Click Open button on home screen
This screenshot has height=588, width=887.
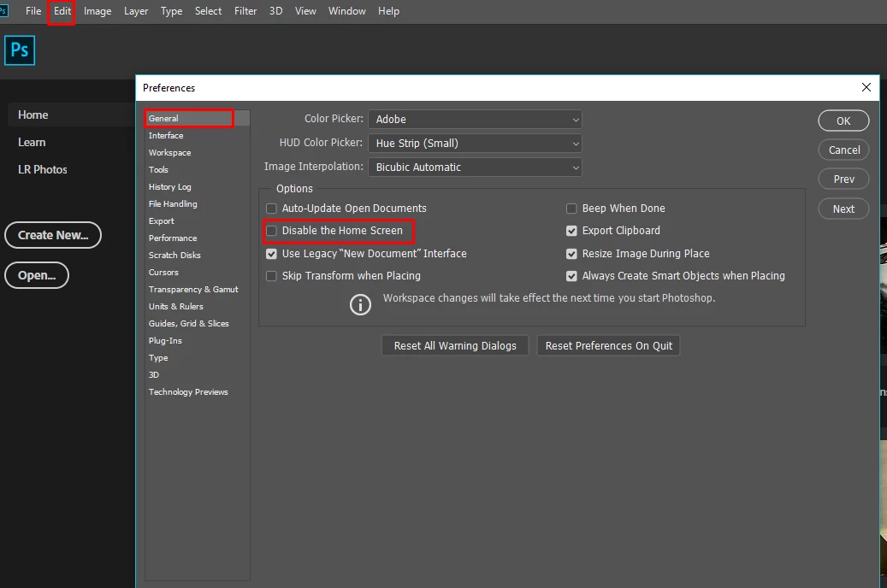pyautogui.click(x=37, y=275)
